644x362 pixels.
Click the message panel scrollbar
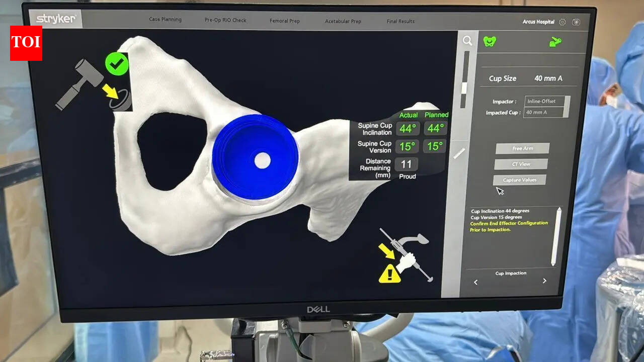[x=556, y=236]
